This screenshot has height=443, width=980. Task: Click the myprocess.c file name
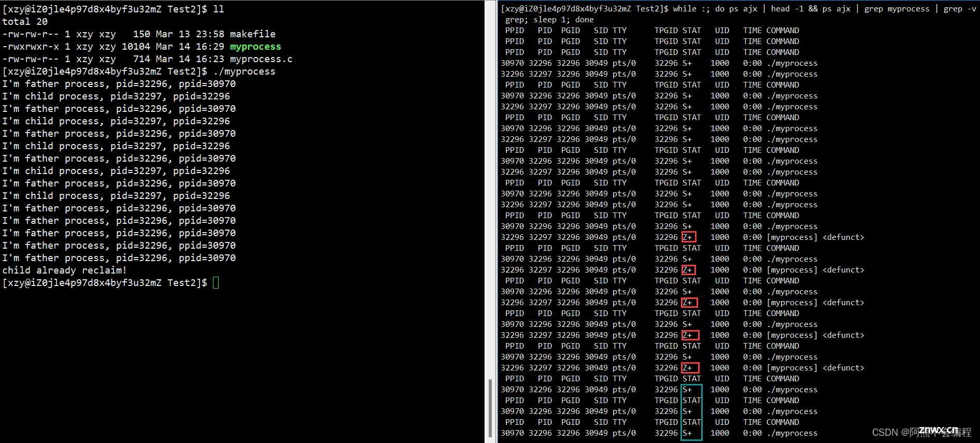click(x=261, y=59)
